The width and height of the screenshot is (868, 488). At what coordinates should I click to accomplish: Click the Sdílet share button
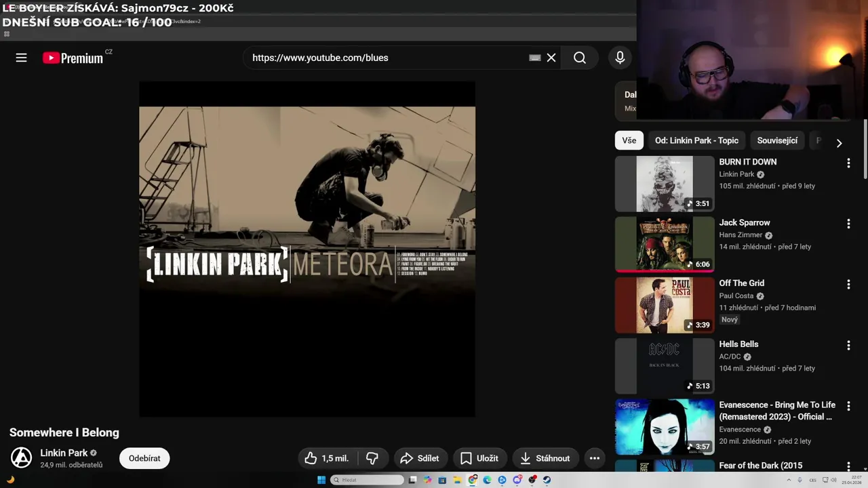pyautogui.click(x=419, y=458)
